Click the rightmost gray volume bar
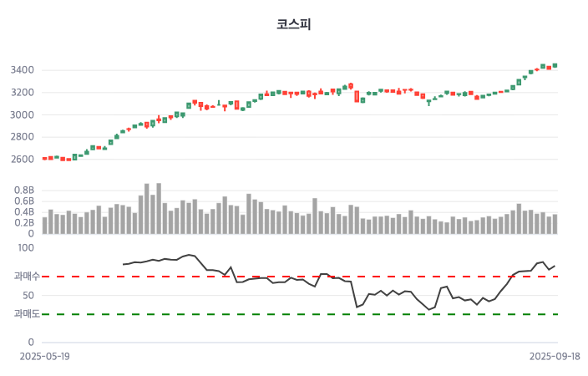The height and width of the screenshot is (376, 588). (555, 224)
